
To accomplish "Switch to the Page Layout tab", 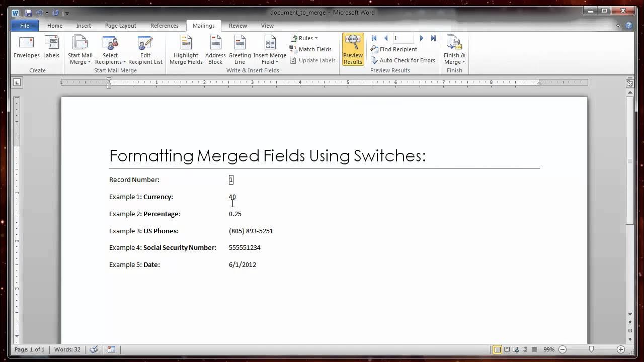I will click(121, 26).
